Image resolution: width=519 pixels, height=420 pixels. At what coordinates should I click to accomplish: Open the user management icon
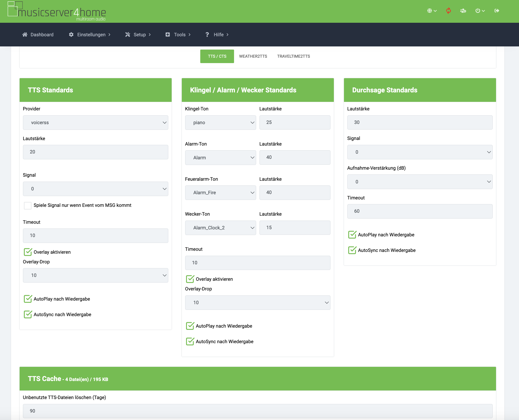[463, 11]
